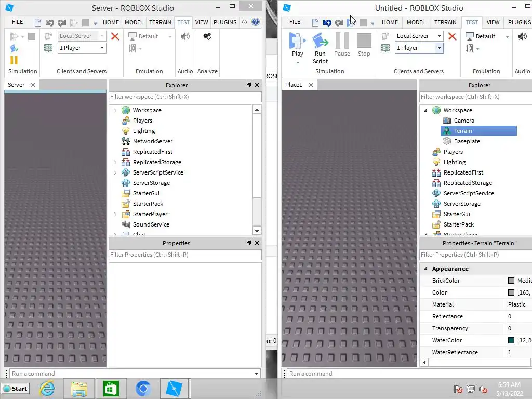
Task: Open the 1 Player dropdown in Untitled window
Action: [439, 48]
